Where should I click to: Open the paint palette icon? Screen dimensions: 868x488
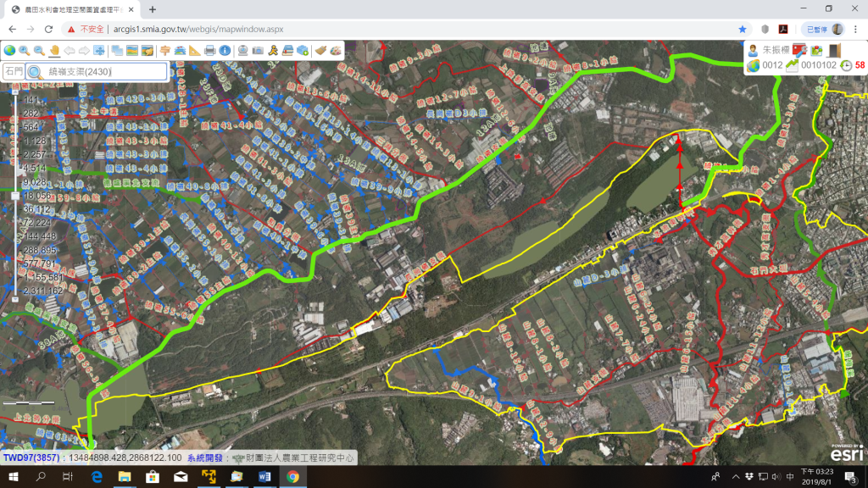(336, 50)
